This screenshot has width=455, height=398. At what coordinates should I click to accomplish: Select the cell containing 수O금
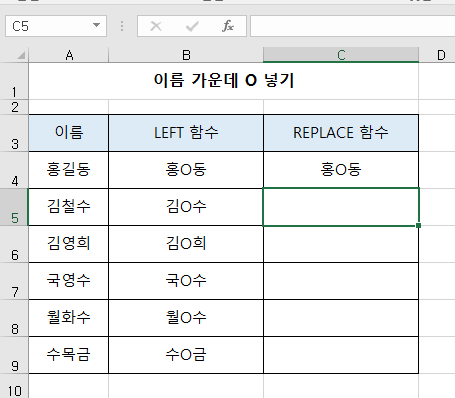tap(186, 355)
